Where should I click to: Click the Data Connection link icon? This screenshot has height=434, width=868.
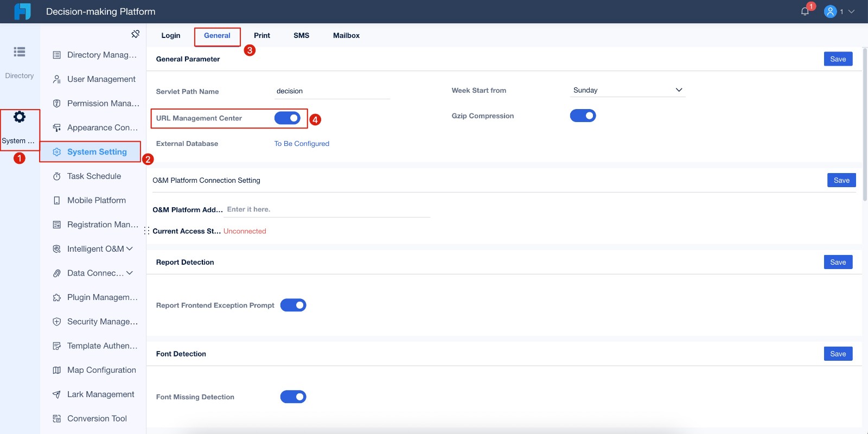click(56, 273)
